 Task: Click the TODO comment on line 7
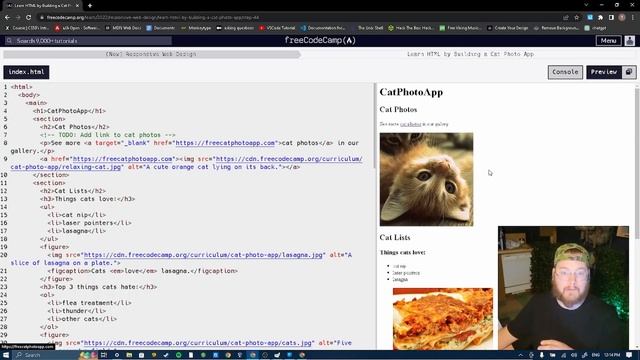[108, 135]
